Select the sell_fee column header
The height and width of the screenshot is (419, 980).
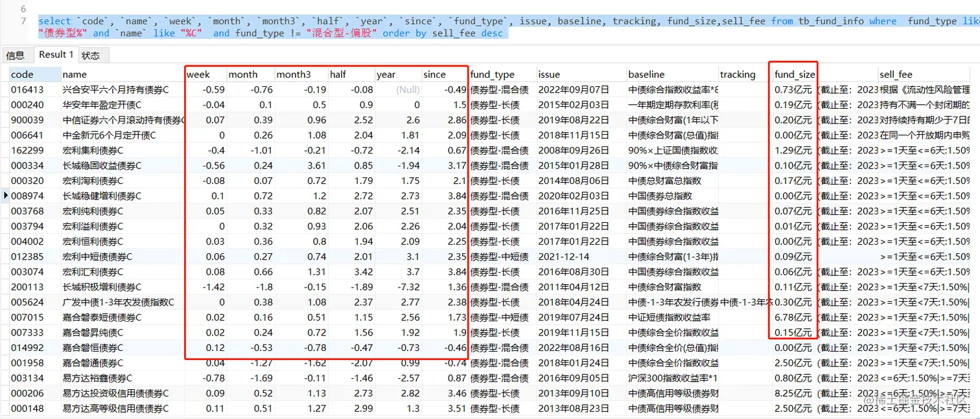(x=896, y=74)
